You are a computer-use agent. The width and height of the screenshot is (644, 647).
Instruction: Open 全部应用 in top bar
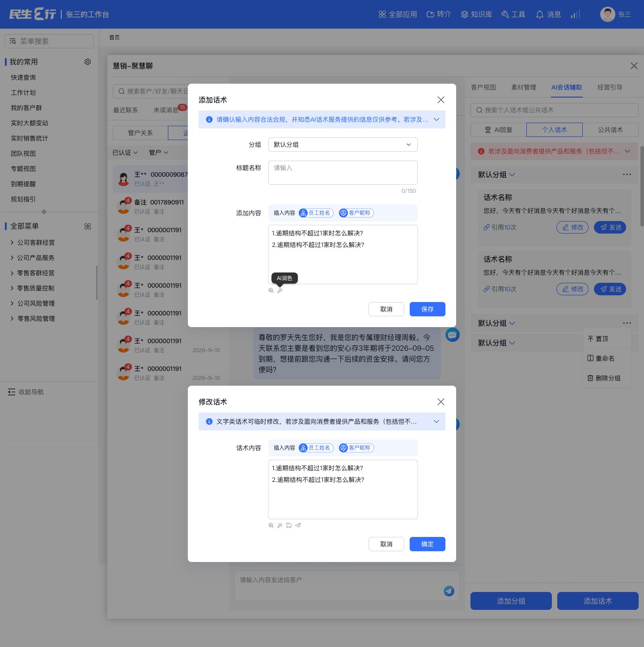pos(398,14)
